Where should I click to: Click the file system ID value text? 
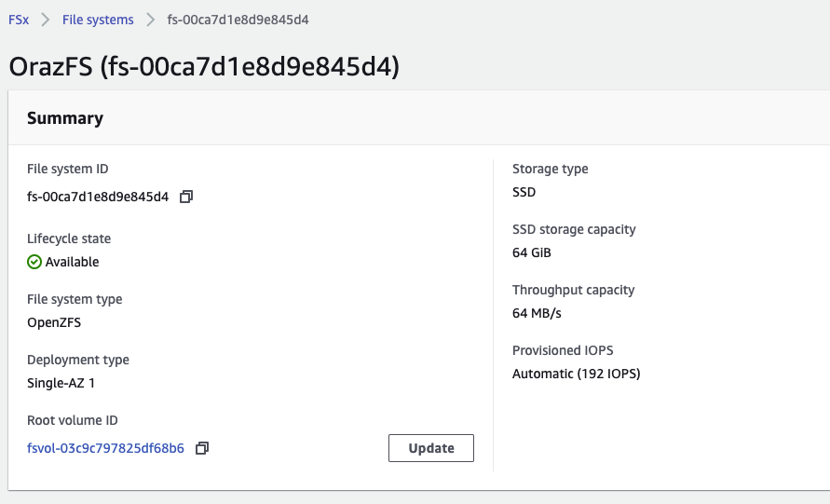pyautogui.click(x=98, y=197)
